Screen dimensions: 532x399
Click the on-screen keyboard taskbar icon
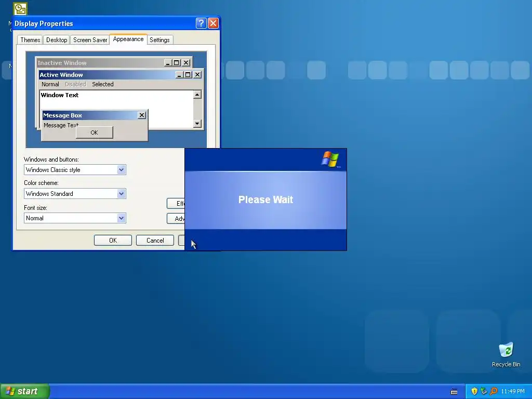[x=454, y=392]
